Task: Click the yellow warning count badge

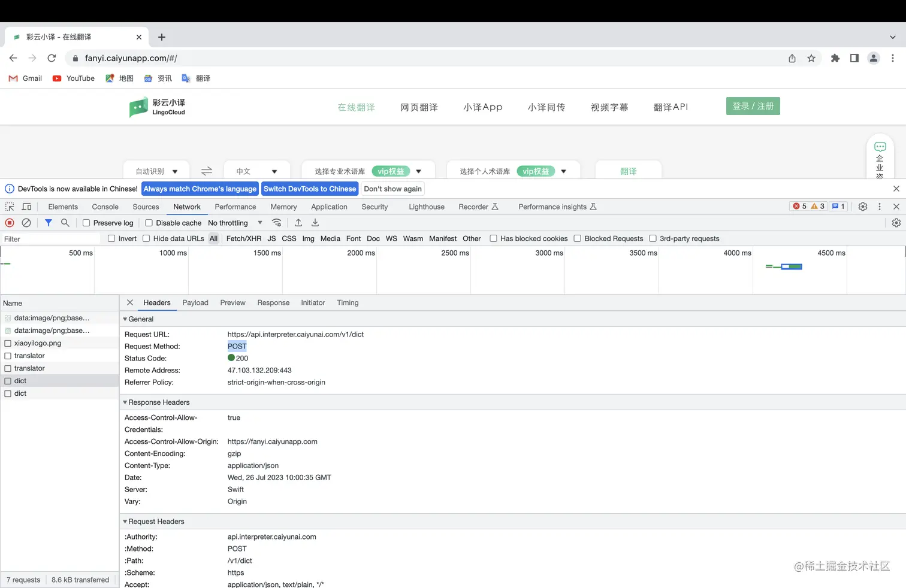Action: tap(818, 207)
